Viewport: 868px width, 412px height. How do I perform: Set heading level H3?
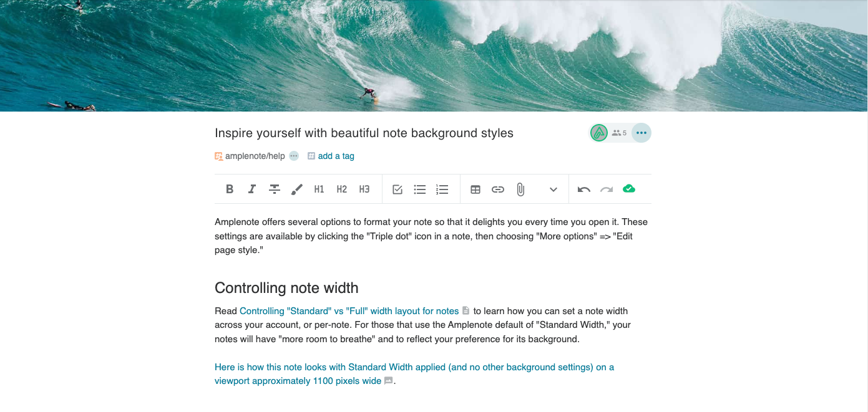364,189
